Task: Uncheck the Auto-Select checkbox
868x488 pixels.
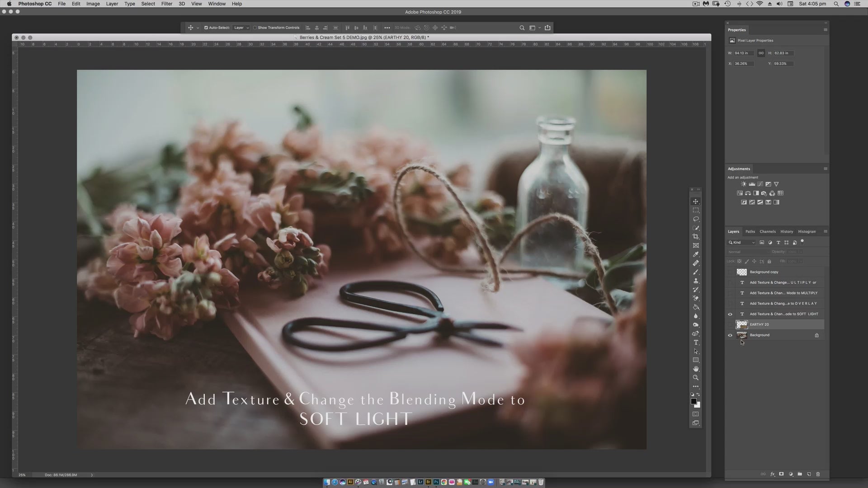Action: click(206, 28)
